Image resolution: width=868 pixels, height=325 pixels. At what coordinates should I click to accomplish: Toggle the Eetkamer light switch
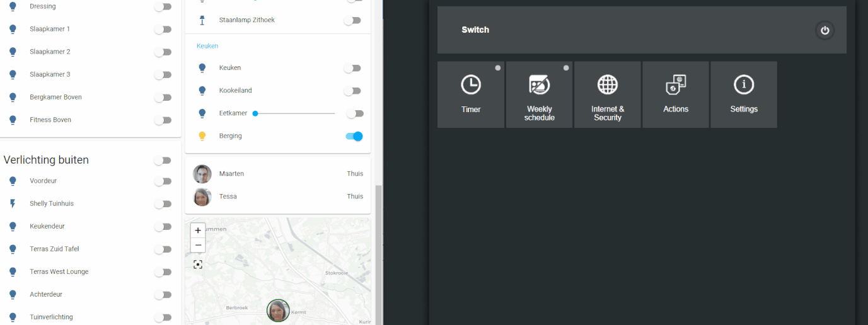(x=356, y=113)
